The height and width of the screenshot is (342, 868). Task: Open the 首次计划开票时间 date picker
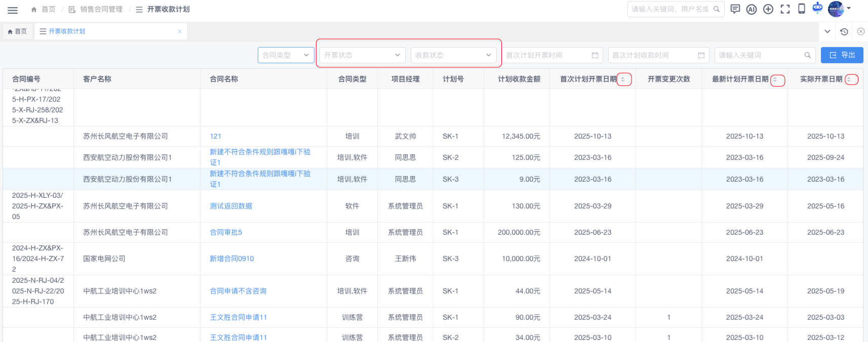[x=552, y=55]
